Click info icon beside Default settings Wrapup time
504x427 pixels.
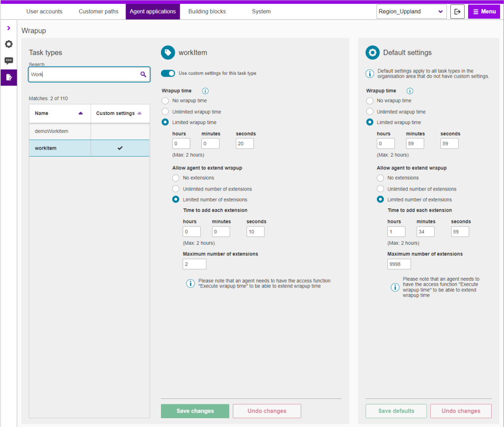click(410, 91)
